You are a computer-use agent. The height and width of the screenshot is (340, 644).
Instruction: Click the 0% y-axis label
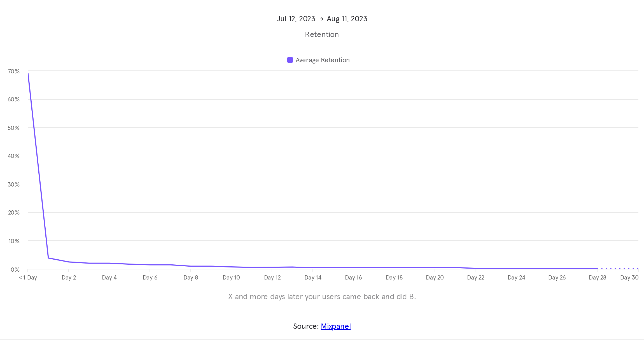click(x=15, y=270)
